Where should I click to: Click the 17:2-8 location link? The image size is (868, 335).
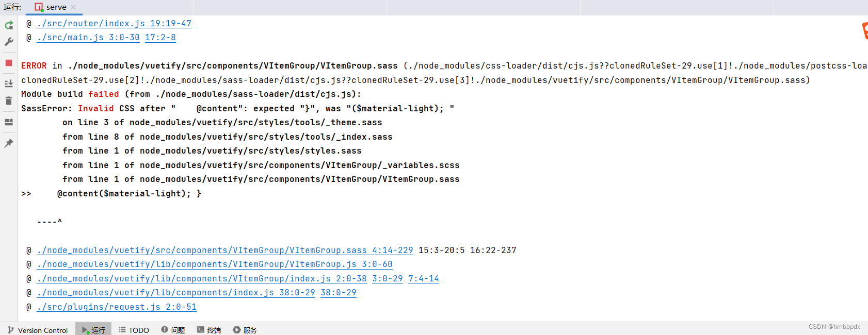(160, 38)
